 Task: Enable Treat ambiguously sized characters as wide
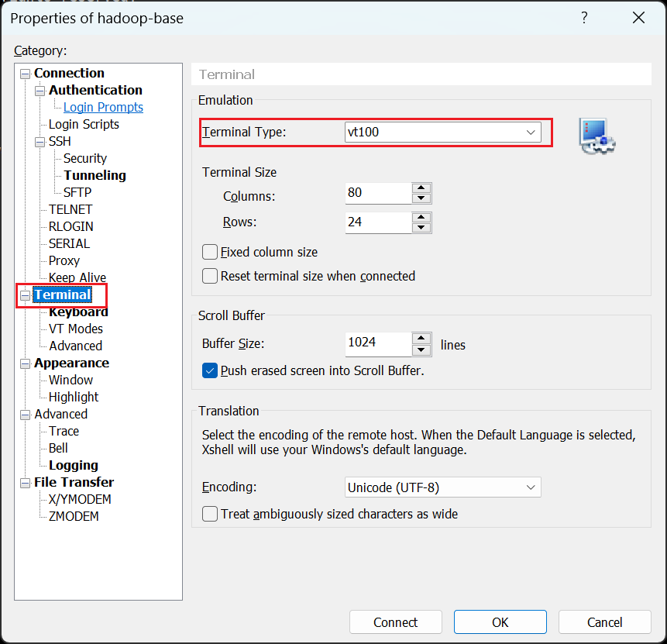tap(210, 514)
